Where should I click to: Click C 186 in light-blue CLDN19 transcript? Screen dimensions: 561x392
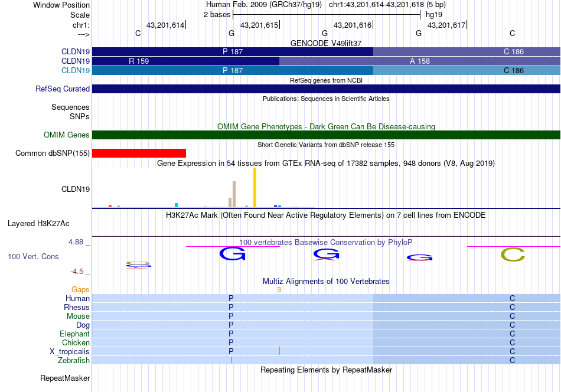[513, 70]
